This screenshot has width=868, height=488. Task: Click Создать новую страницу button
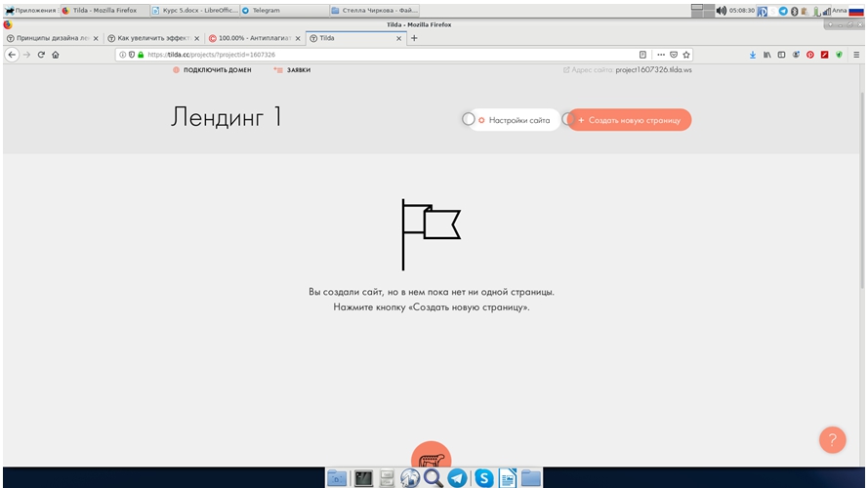point(630,120)
